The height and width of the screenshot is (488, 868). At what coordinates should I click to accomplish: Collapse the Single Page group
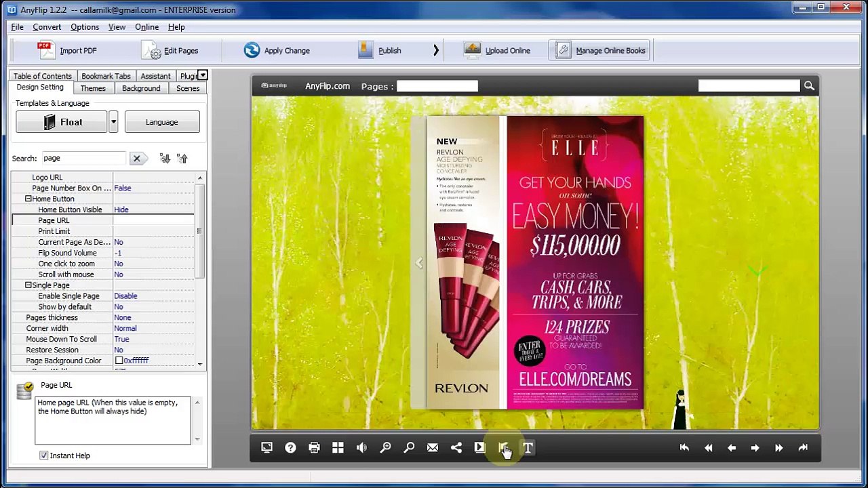(x=28, y=285)
